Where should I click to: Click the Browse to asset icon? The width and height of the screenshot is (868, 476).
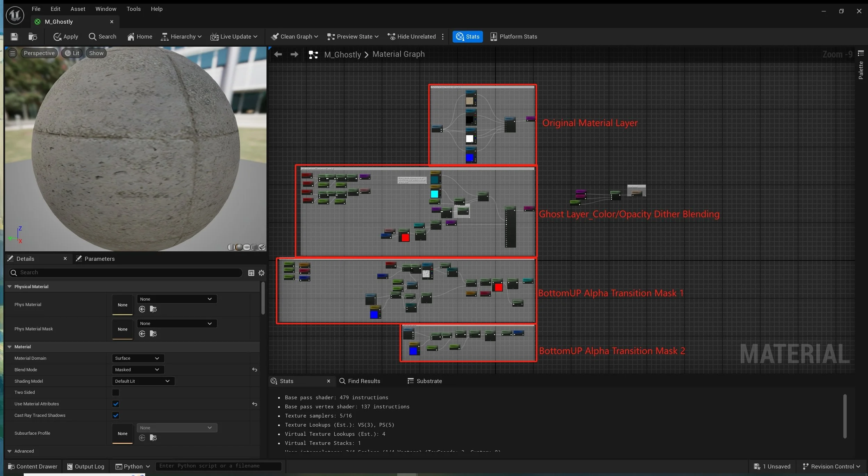33,36
